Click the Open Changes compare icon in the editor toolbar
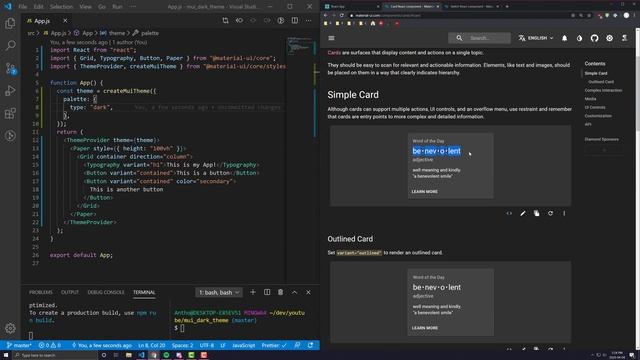This screenshot has width=640, height=360. 225,20
